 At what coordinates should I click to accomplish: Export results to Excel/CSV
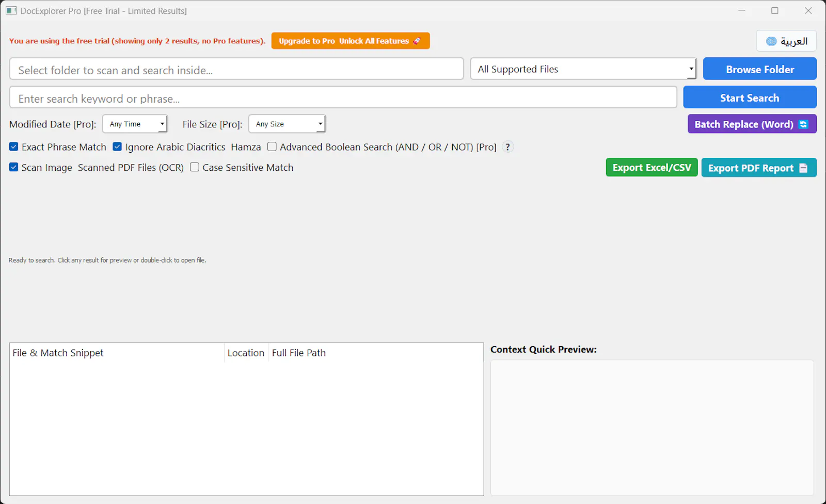652,168
